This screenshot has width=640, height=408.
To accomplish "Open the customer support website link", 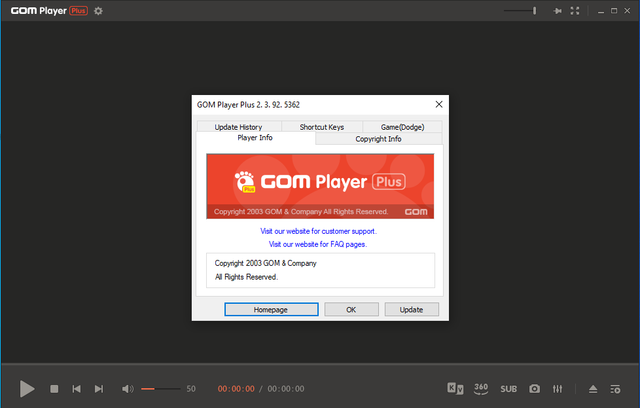I will [318, 231].
